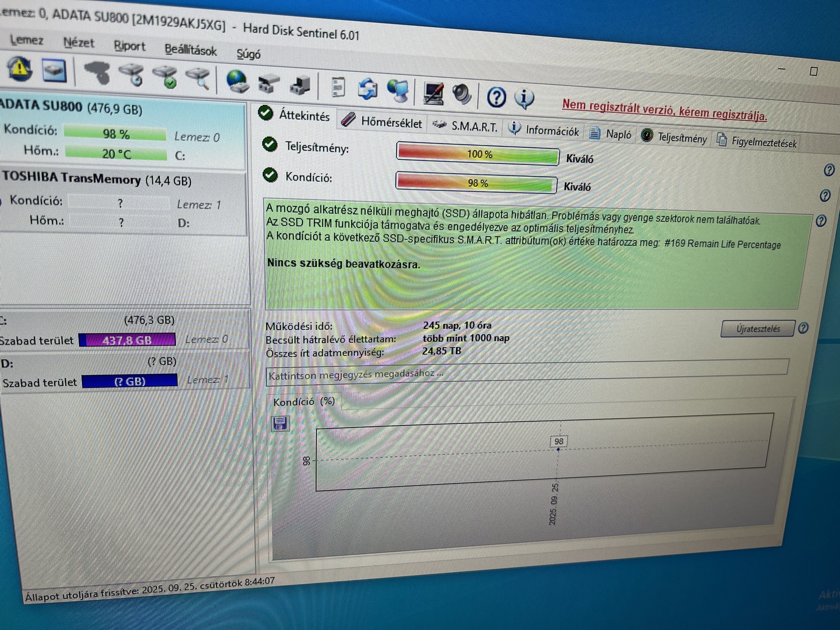
Task: Click the 100 % Teljesítmény bar in the overview
Action: pyautogui.click(x=478, y=154)
